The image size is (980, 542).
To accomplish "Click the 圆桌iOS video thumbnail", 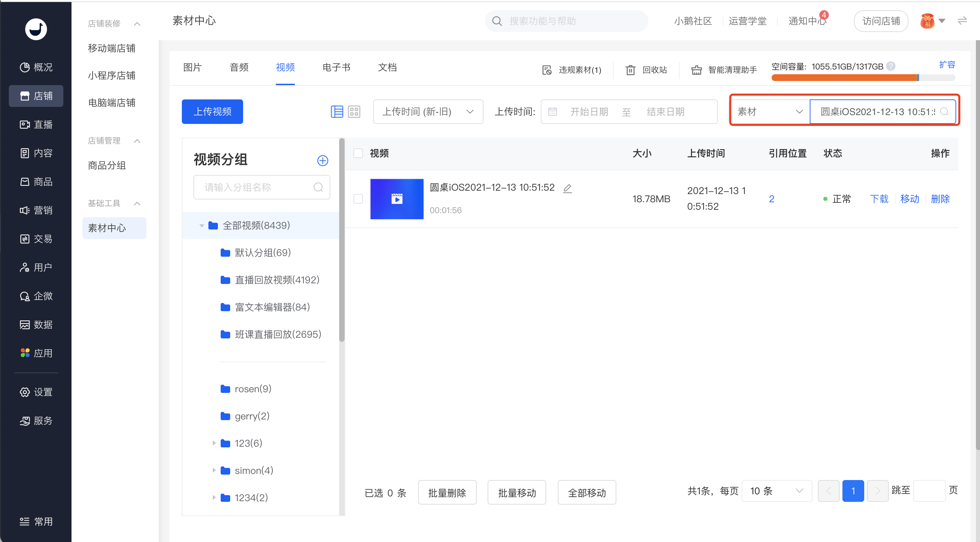I will [x=397, y=198].
